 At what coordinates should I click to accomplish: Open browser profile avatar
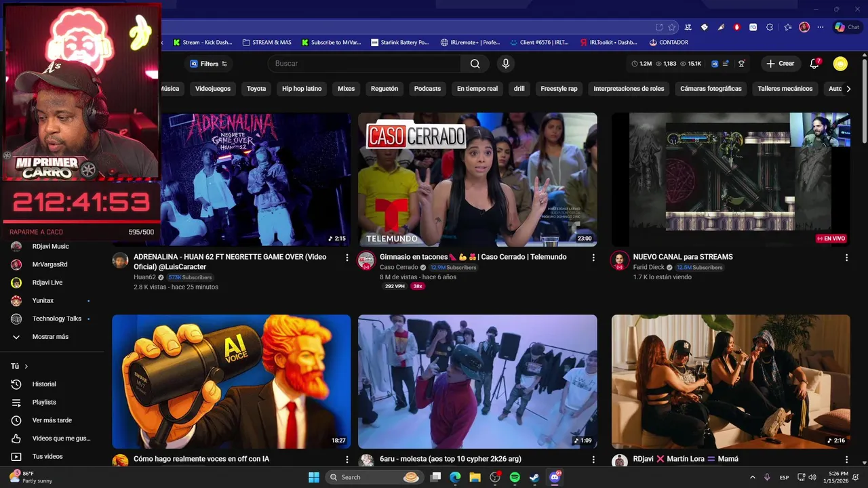click(804, 27)
